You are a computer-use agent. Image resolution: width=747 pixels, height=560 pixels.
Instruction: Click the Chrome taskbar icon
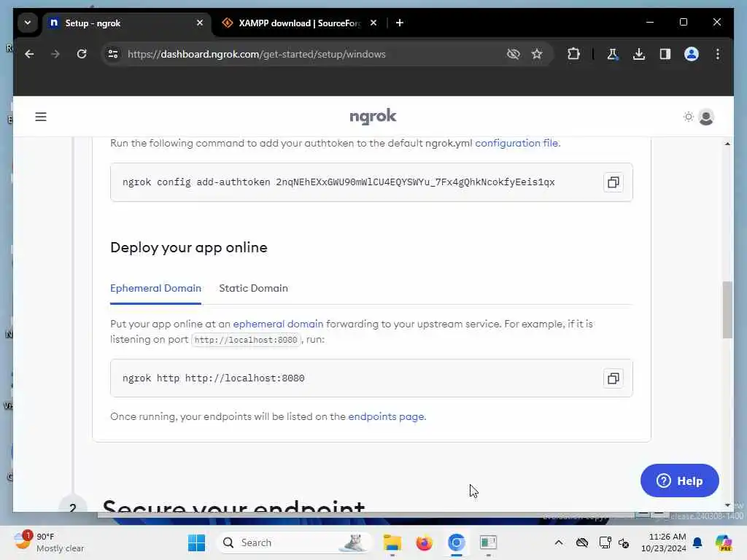[456, 542]
